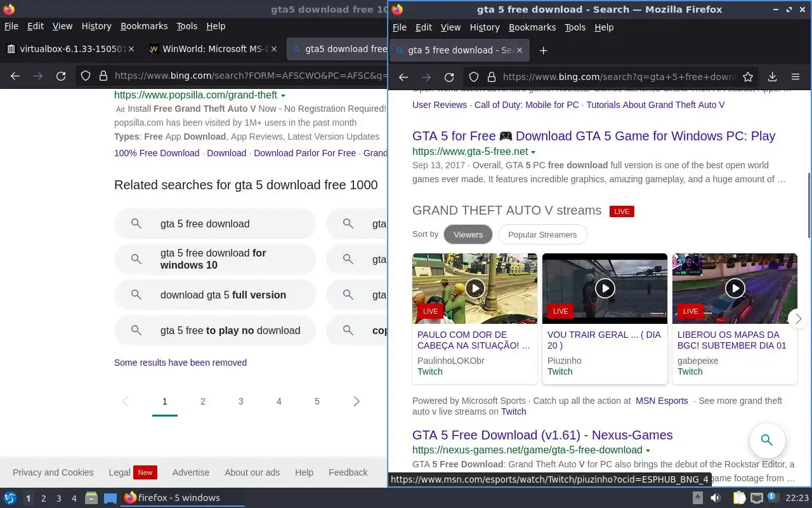Switch to workspace 4 in the taskbar
Screen dimensions: 812x508
point(74,498)
